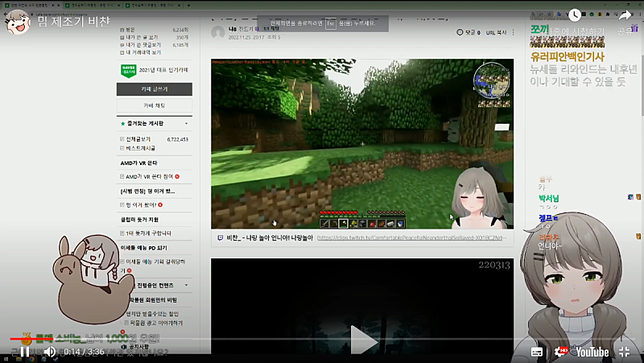Play the second embedded video below

361,343
